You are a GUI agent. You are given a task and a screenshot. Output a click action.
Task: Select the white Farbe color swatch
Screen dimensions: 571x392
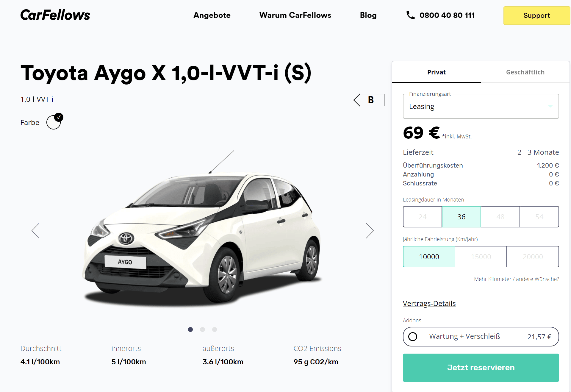point(54,122)
